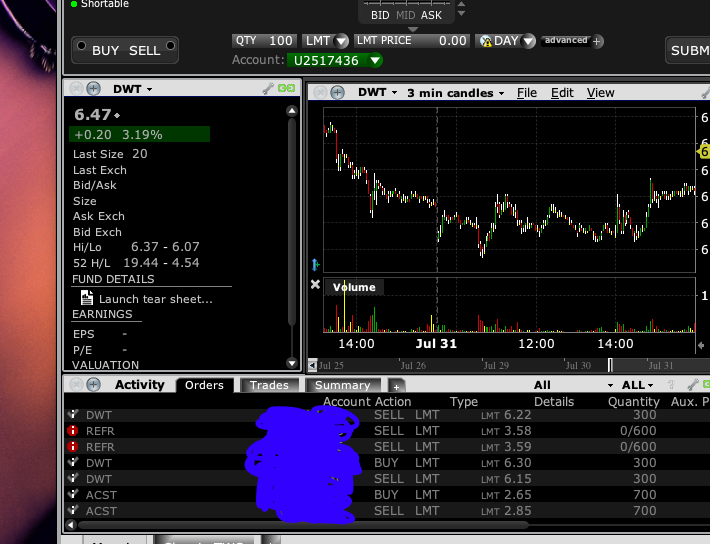This screenshot has height=544, width=710.
Task: Click the price wand down arrow
Action: point(461,14)
